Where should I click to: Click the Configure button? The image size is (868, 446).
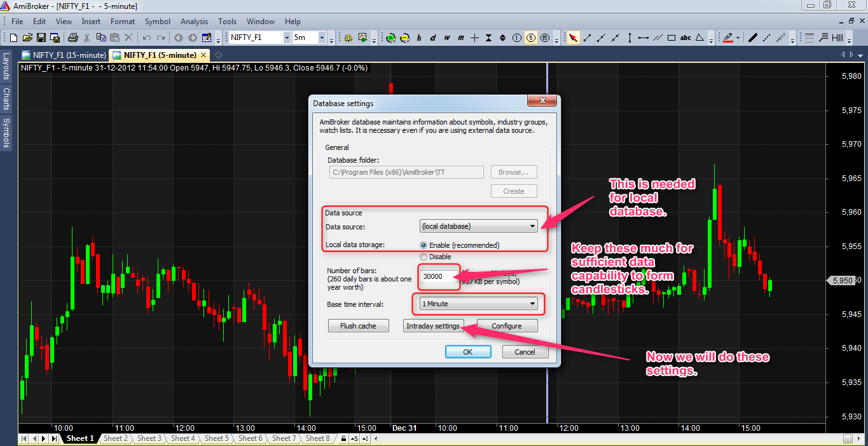(x=507, y=326)
